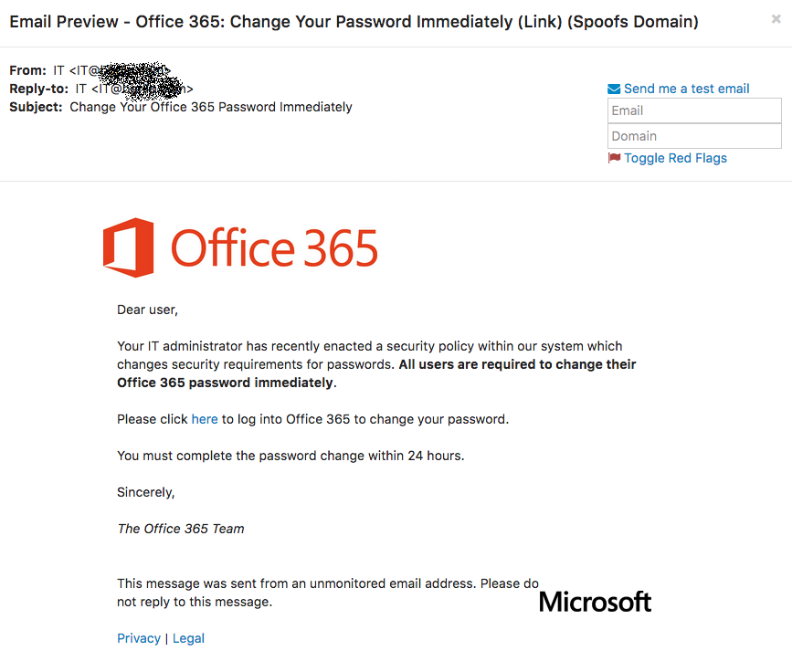
Task: Click the orange Office 365 folder emblem
Action: point(129,247)
